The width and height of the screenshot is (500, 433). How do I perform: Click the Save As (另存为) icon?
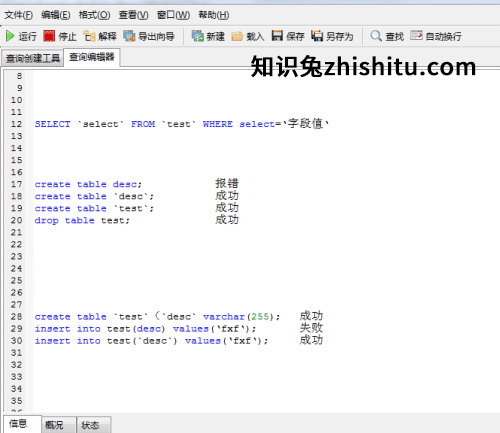point(317,36)
